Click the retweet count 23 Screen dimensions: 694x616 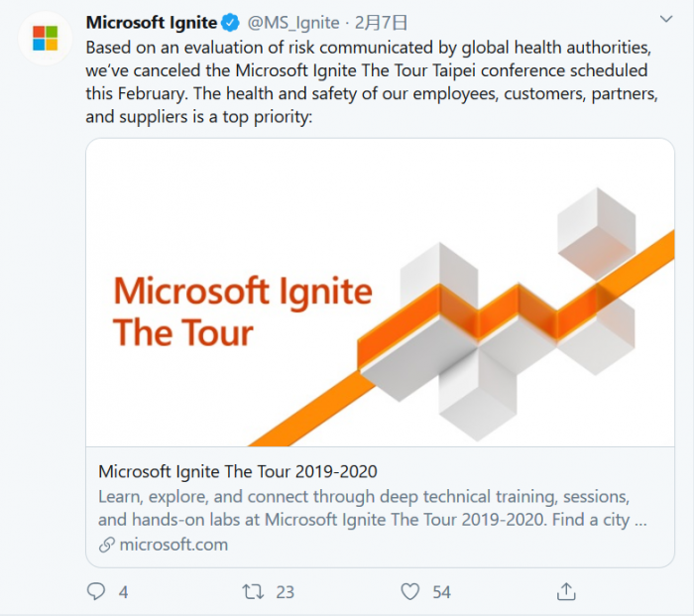click(286, 592)
